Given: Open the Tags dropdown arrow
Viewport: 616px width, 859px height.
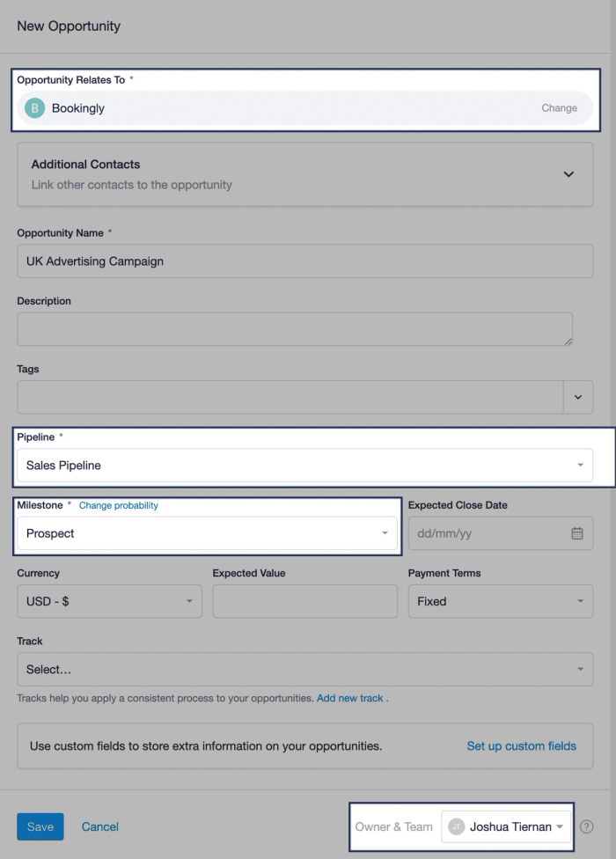Looking at the screenshot, I should (578, 397).
